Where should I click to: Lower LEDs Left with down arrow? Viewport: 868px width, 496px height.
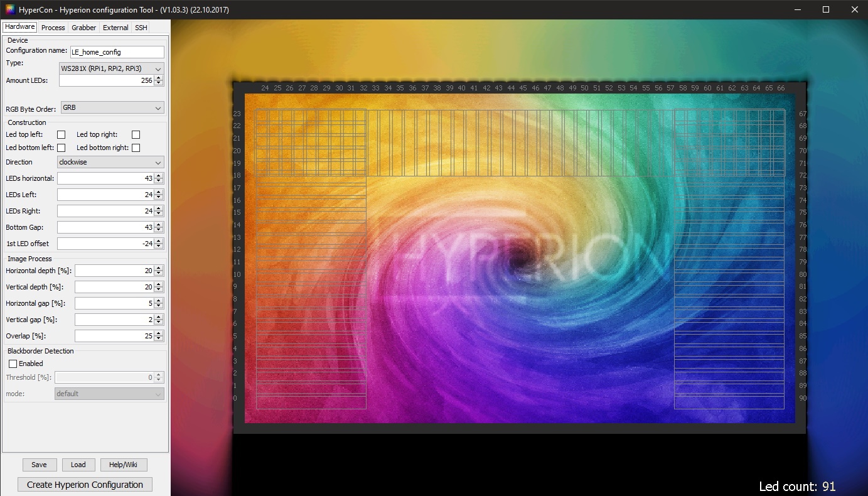[x=159, y=198]
